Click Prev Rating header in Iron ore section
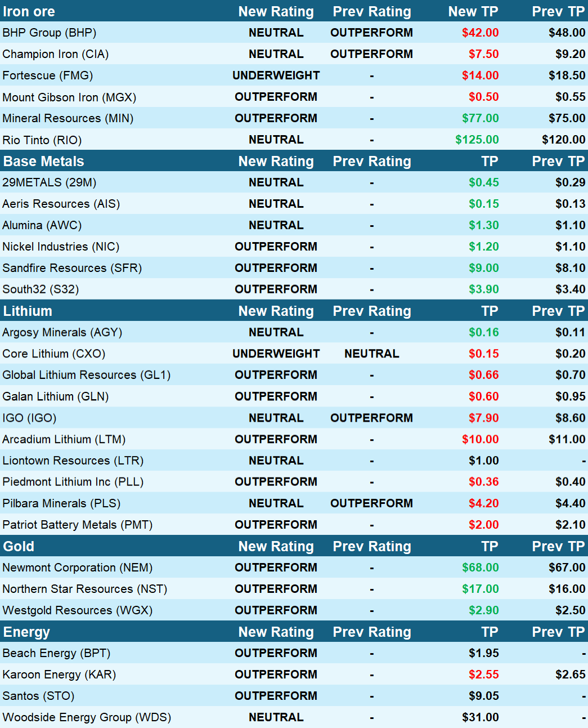Screen dimensions: 588x728 click(371, 11)
